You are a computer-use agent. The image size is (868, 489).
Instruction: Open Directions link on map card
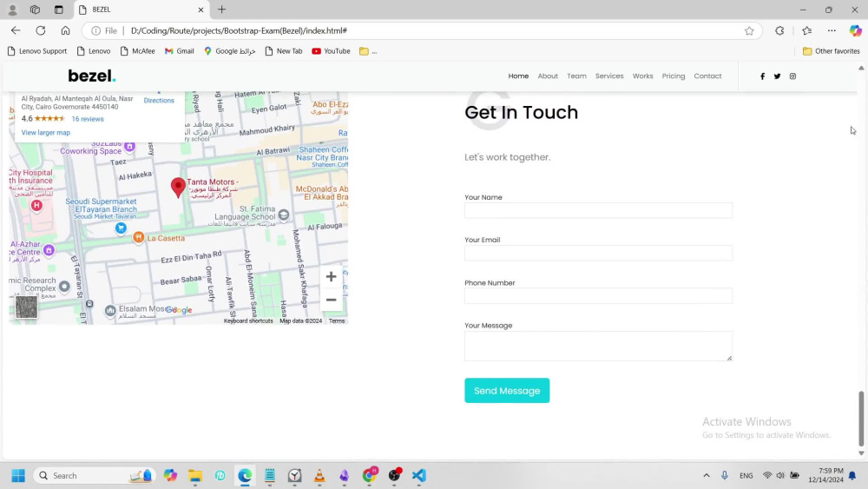tap(159, 100)
